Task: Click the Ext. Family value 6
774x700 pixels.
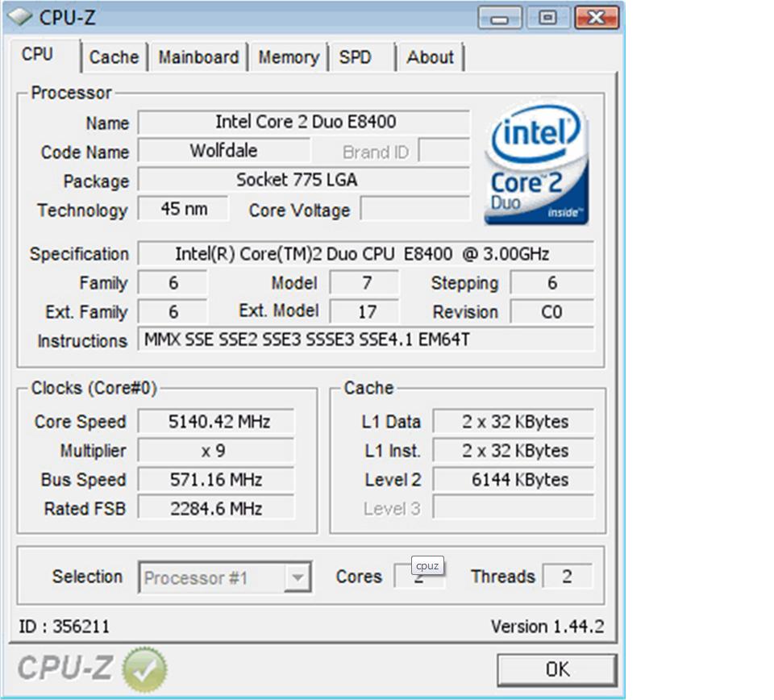Action: coord(173,312)
